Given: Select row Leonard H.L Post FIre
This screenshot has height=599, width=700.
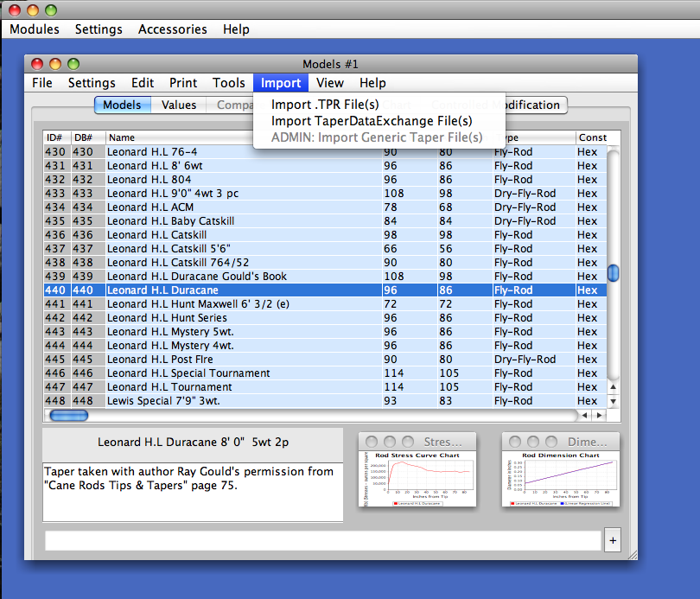Looking at the screenshot, I should pos(325,360).
